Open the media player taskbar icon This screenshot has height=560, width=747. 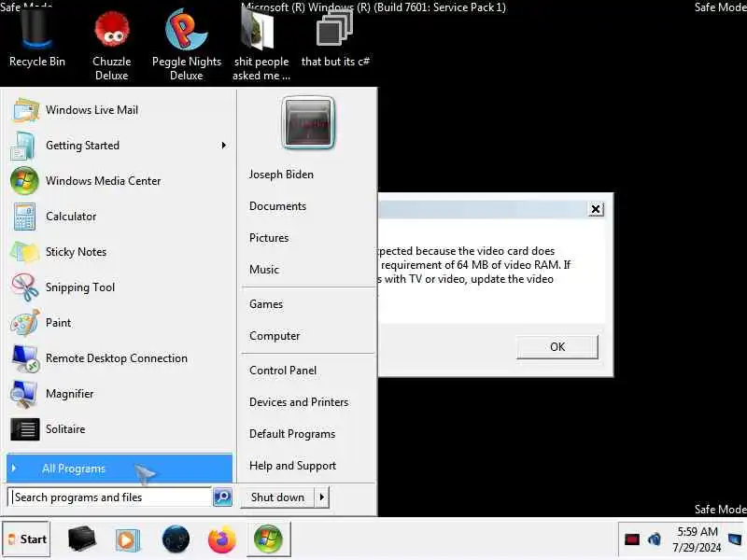point(127,540)
